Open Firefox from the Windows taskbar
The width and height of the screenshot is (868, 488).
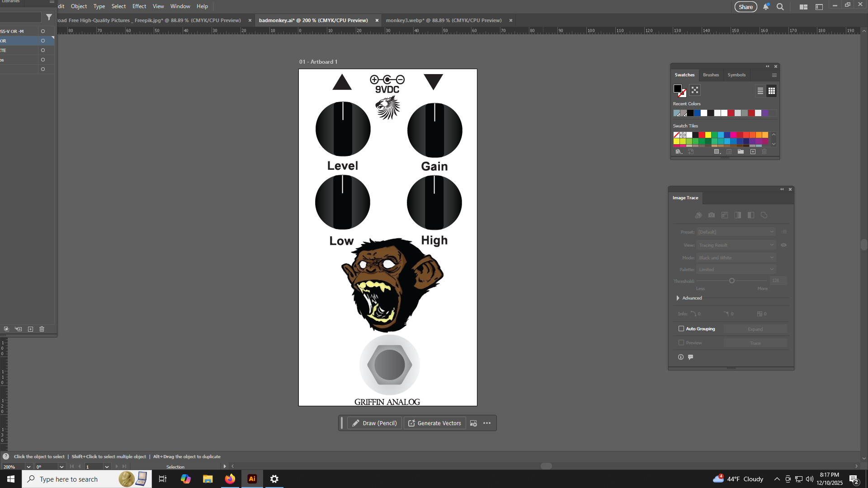coord(230,479)
